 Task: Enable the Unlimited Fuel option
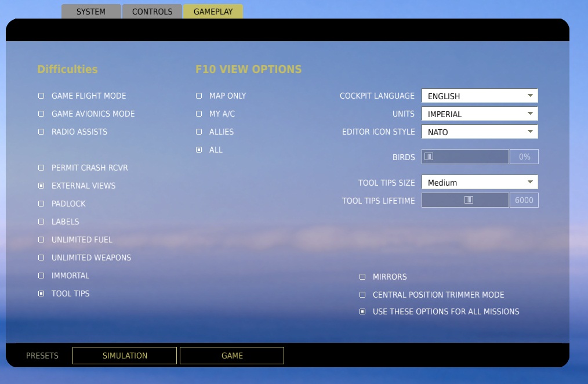coord(41,240)
